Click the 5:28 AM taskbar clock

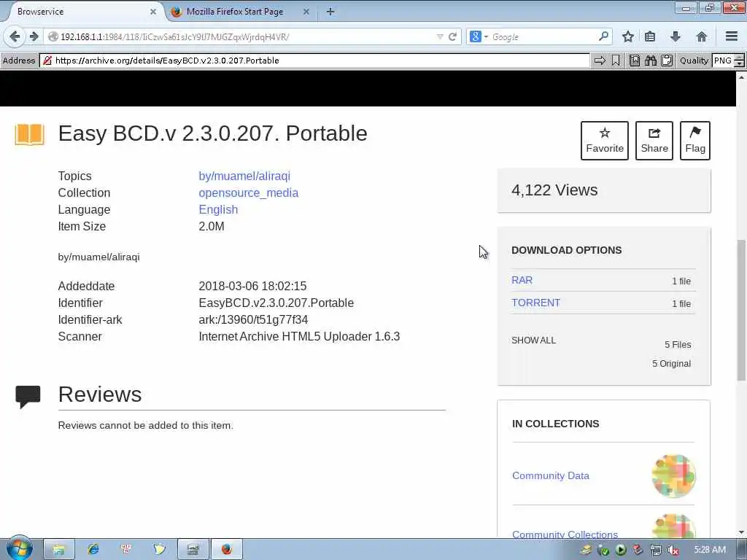tap(710, 550)
